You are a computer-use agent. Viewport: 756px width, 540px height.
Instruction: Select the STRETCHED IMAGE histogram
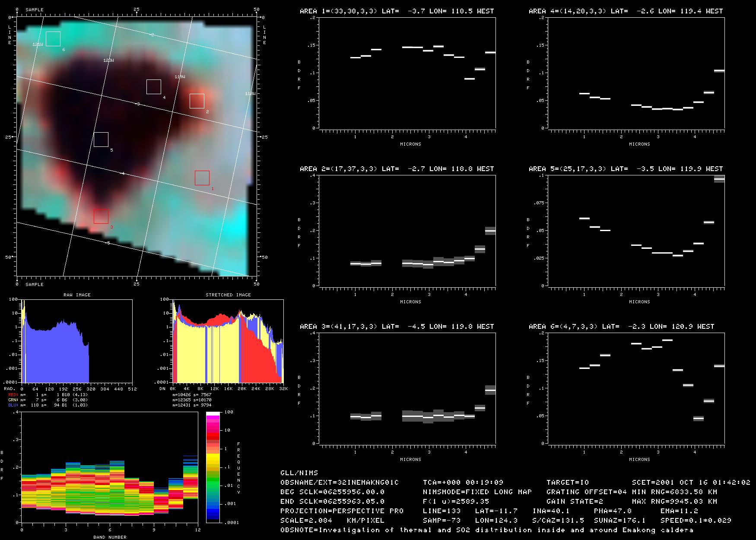pyautogui.click(x=228, y=341)
